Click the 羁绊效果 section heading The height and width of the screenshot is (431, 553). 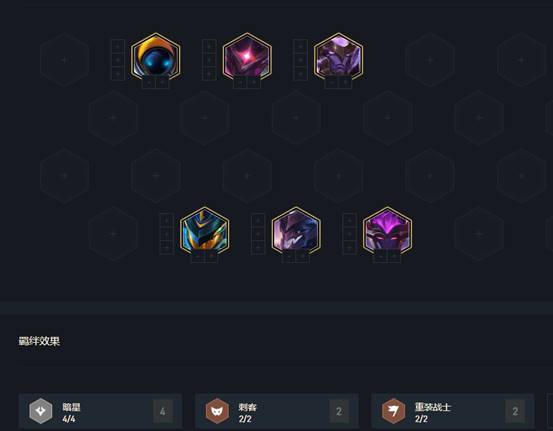click(x=39, y=341)
